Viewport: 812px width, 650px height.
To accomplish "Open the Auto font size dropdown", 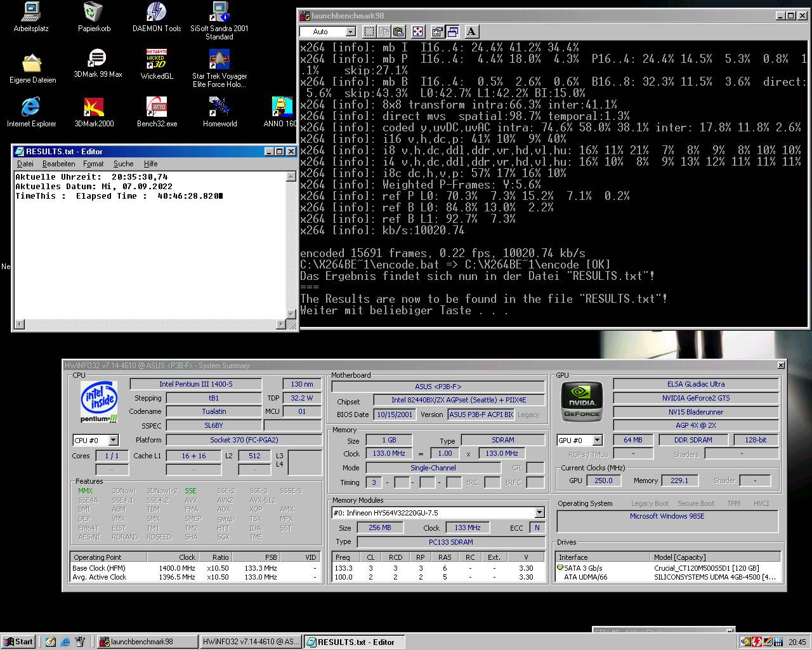I will 351,32.
